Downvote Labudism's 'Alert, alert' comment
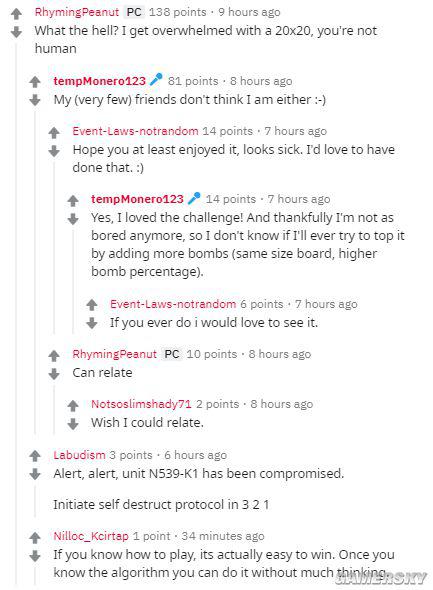Image resolution: width=433 pixels, height=590 pixels. point(35,474)
